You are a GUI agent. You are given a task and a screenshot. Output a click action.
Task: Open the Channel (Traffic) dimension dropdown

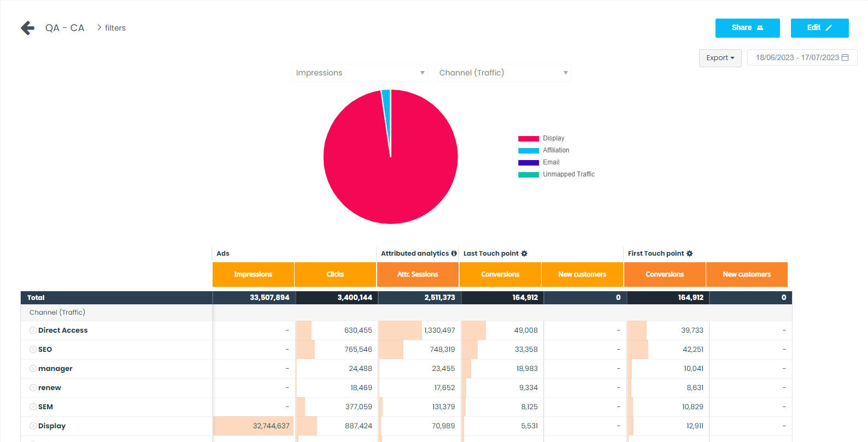(x=502, y=73)
